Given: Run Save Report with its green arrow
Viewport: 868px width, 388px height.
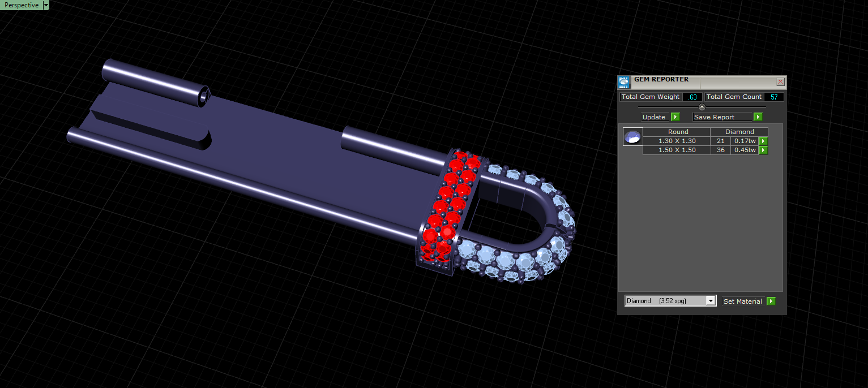Looking at the screenshot, I should point(758,117).
